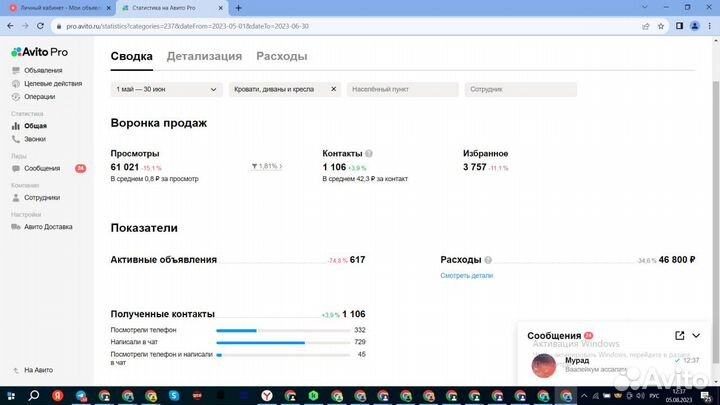Viewport: 720px width, 405px height.
Task: Open Целевые действия in the sidebar
Action: tap(53, 84)
